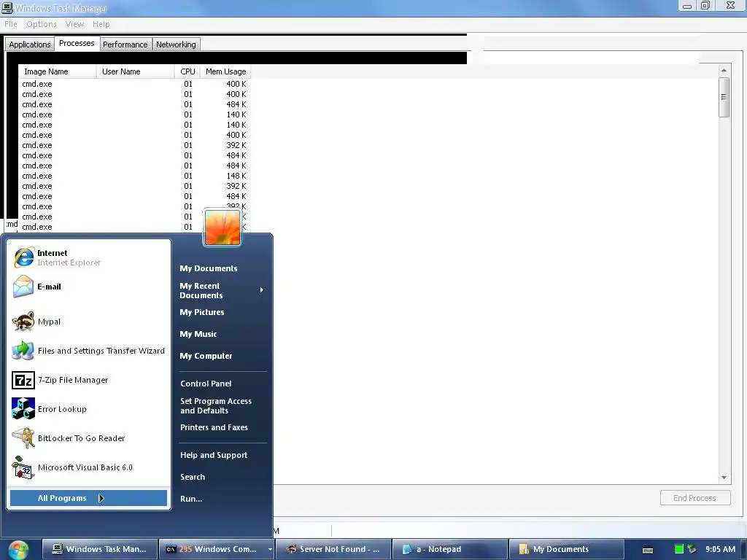Click the scrollbar down arrow
747x560 pixels.
(724, 478)
